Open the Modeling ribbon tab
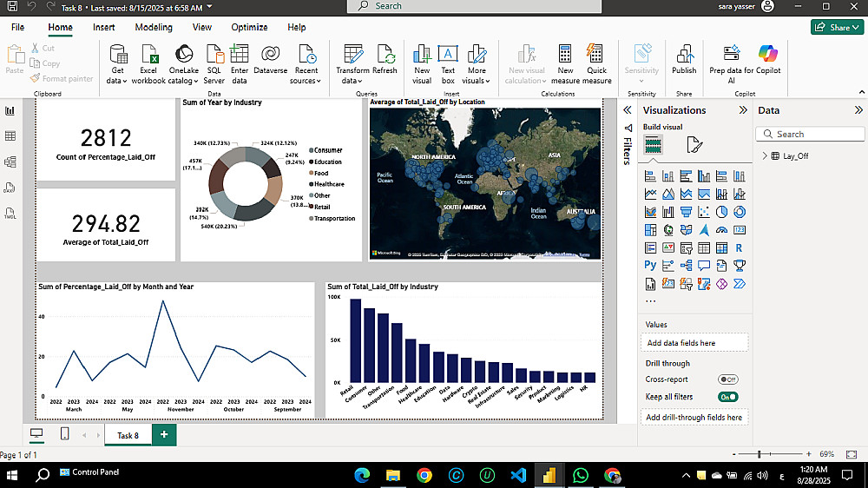 coord(154,27)
